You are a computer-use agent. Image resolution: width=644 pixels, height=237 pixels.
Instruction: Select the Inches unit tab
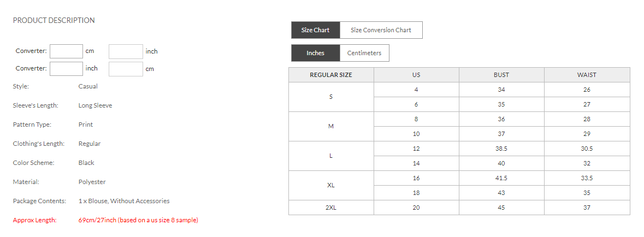(315, 53)
